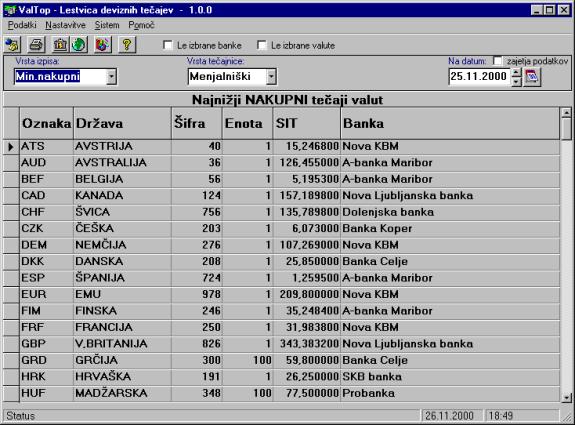Increase date with the up stepper arrow
The height and width of the screenshot is (425, 575).
(x=516, y=73)
